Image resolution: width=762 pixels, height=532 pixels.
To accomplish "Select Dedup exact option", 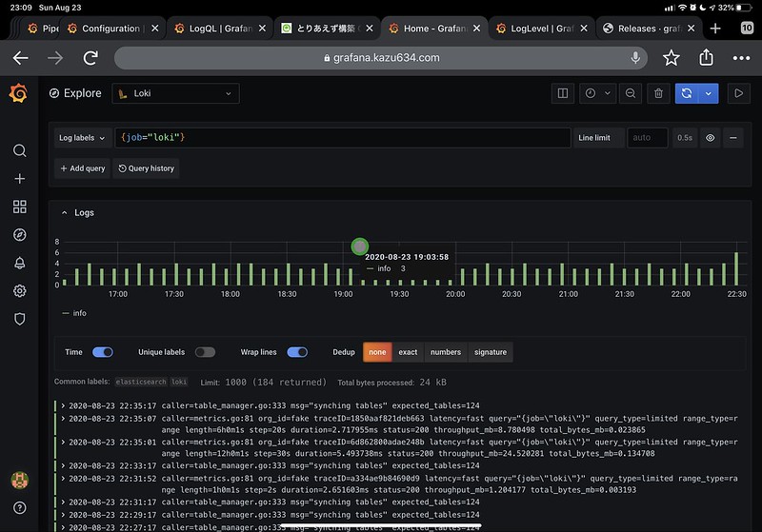I will pos(408,352).
